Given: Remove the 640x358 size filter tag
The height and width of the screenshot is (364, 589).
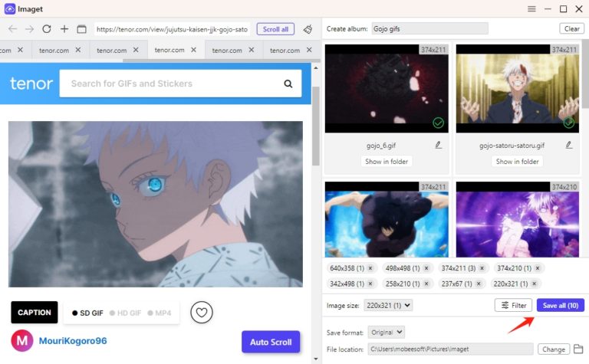Looking at the screenshot, I should pos(370,268).
